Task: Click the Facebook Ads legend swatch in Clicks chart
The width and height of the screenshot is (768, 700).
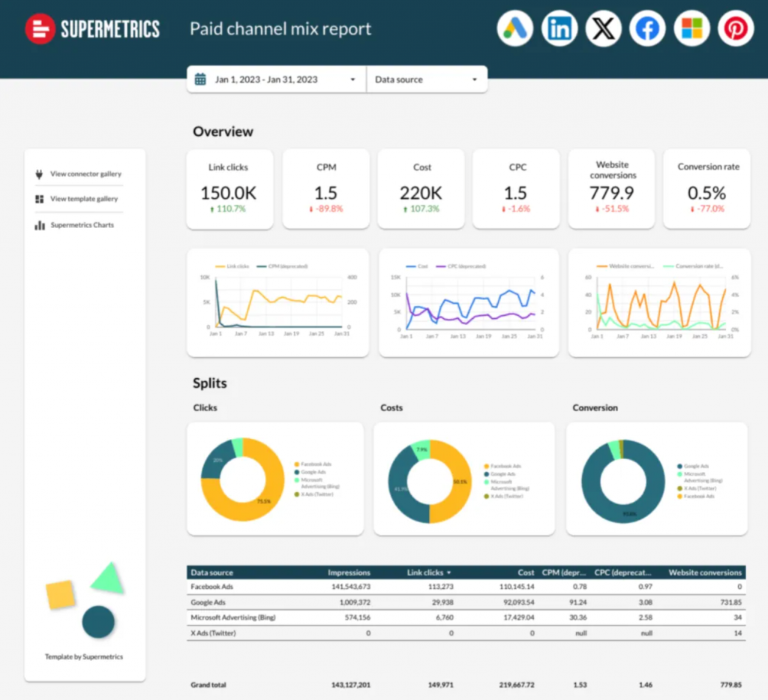Action: pyautogui.click(x=297, y=464)
